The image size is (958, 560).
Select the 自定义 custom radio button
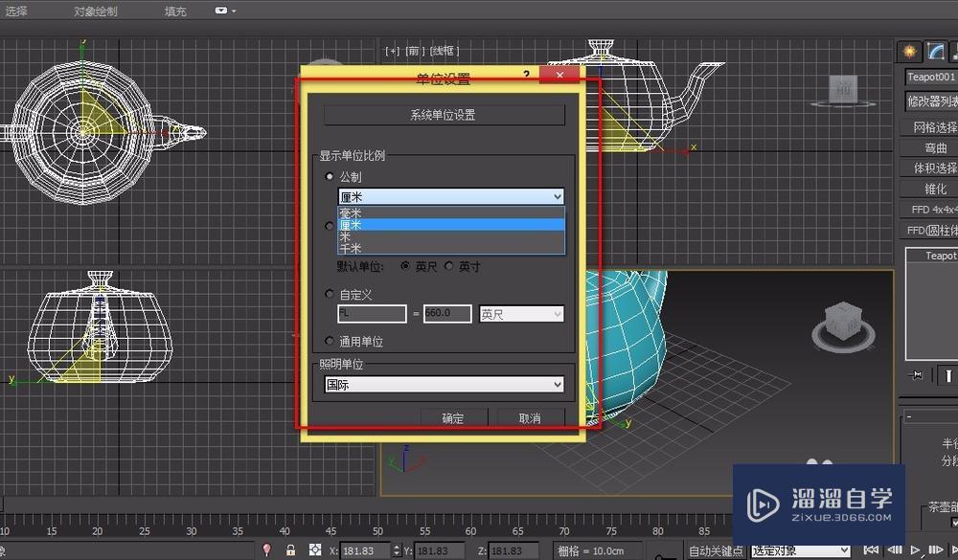click(x=330, y=294)
